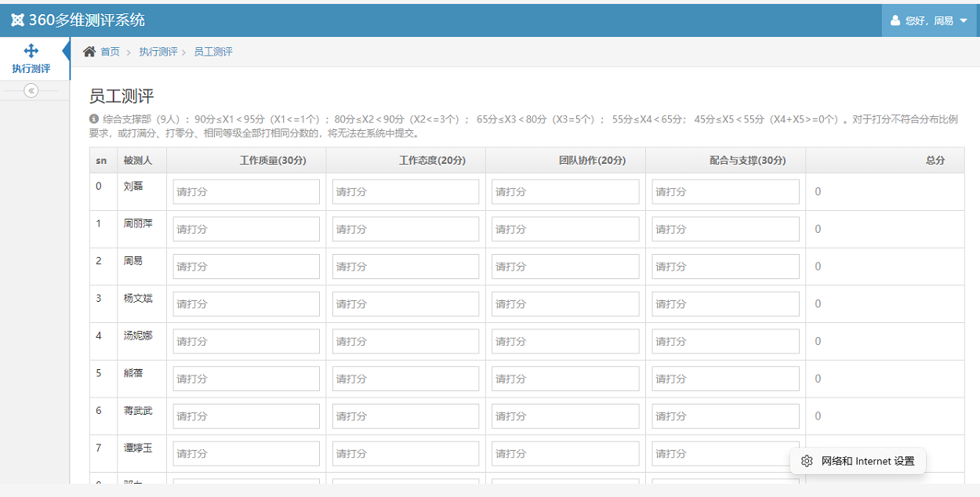Image resolution: width=980 pixels, height=497 pixels.
Task: Focus 工作质量 score field in row 0
Action: tap(246, 191)
